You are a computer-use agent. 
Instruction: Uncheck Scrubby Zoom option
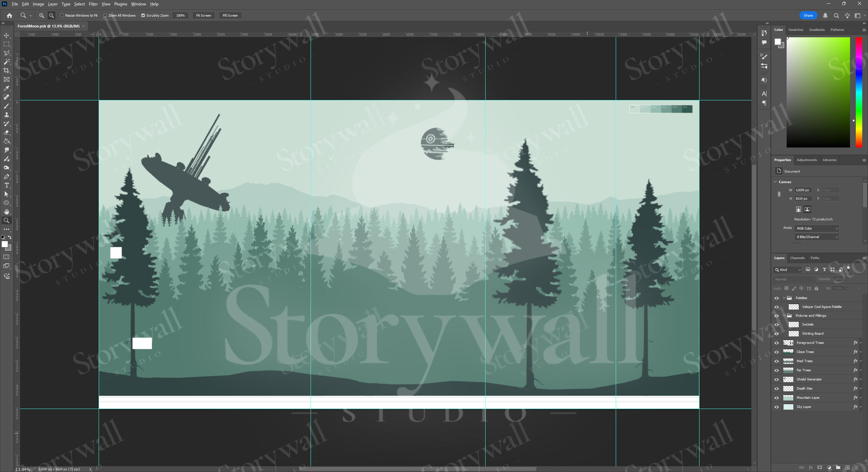tap(143, 15)
